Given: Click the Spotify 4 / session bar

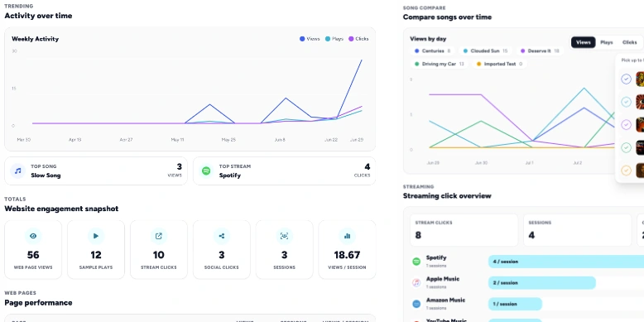Looking at the screenshot, I should tap(566, 262).
